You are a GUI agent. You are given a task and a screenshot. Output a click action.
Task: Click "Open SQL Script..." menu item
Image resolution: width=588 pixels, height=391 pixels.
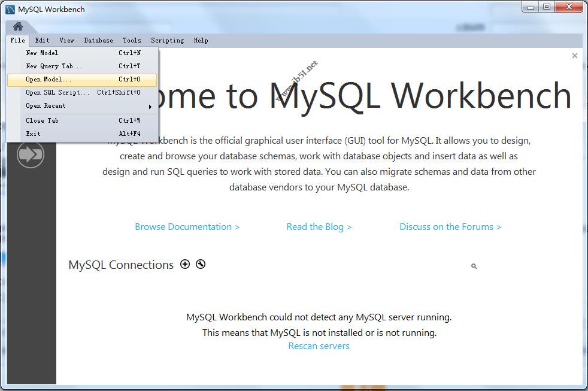click(x=57, y=92)
